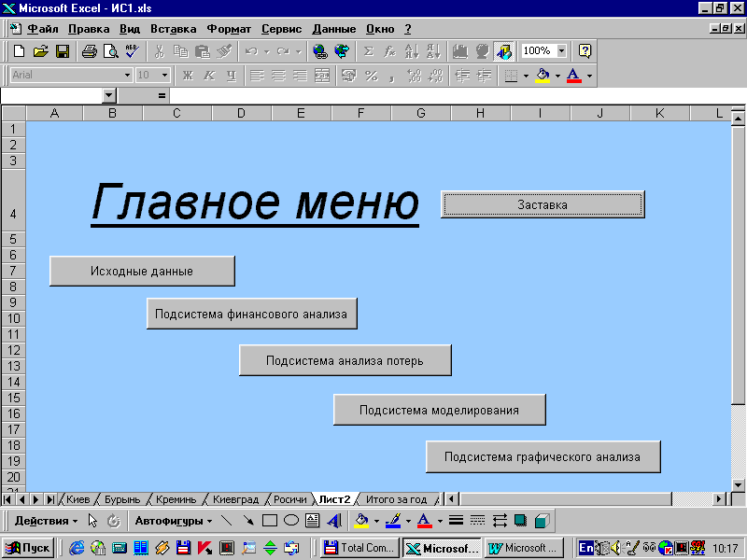The height and width of the screenshot is (560, 747).
Task: Click the yellow fill color bucket in formatting toolbar
Action: coord(542,76)
